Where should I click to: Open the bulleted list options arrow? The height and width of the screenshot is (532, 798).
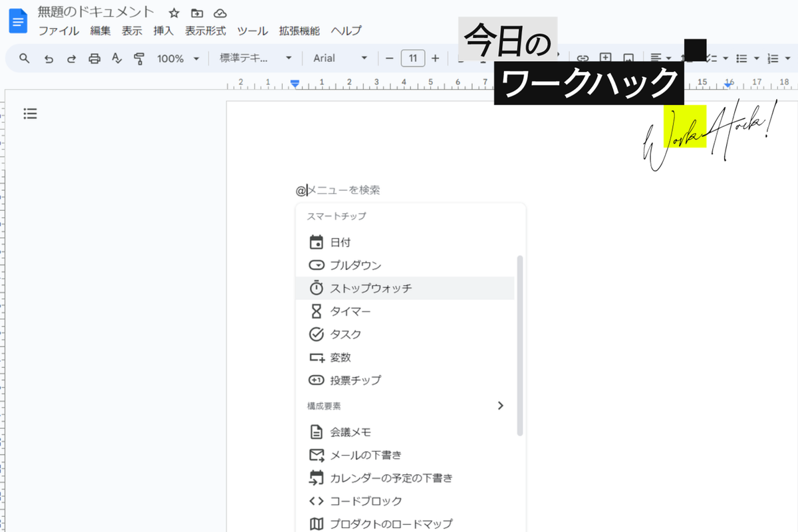[757, 59]
